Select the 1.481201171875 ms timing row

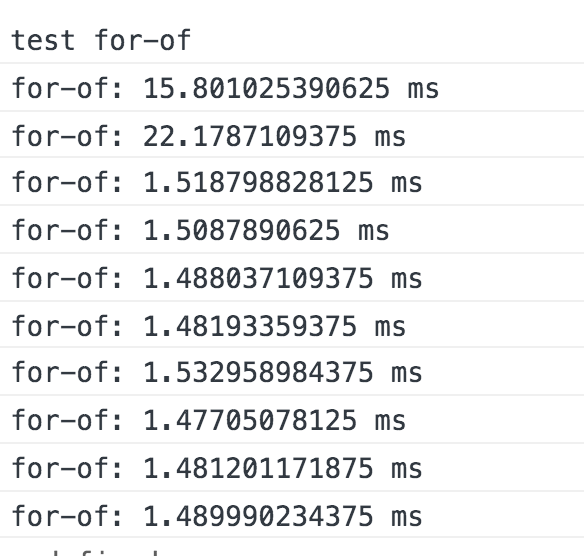(292, 467)
